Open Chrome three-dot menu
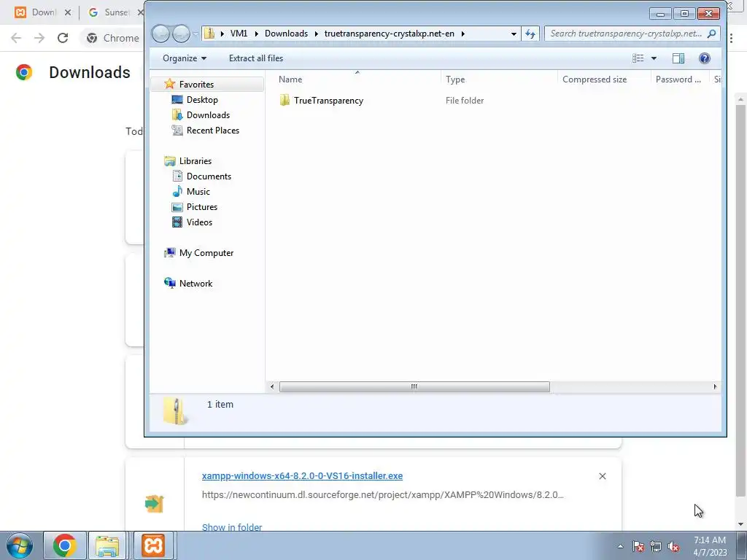Screen dimensions: 747x560 pyautogui.click(x=731, y=38)
